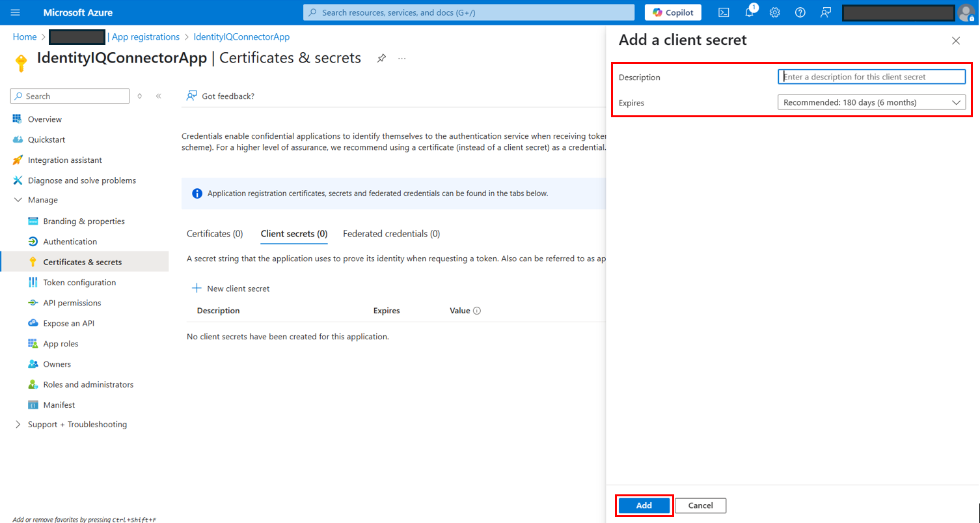Open the feedback icon in top bar

[826, 12]
